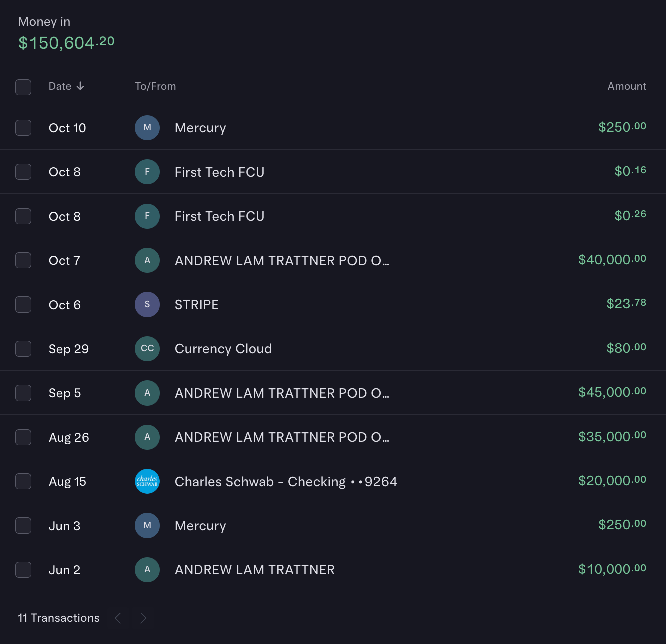Click the STRIPE avatar icon
The width and height of the screenshot is (666, 644).
point(147,304)
